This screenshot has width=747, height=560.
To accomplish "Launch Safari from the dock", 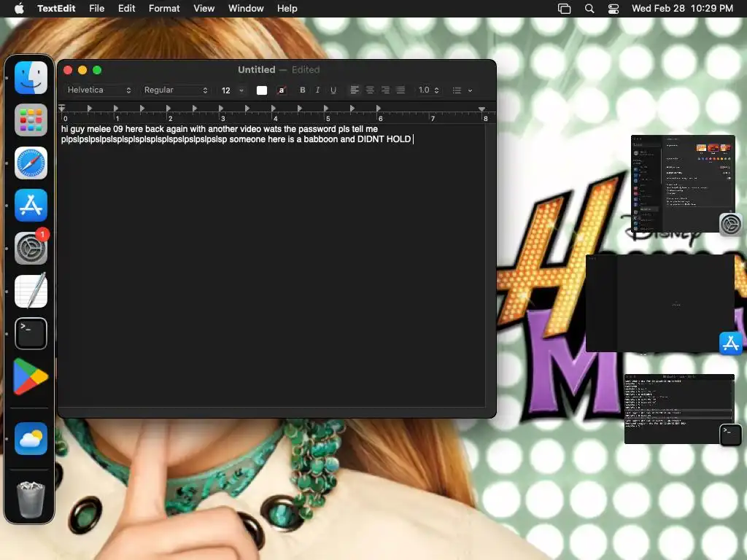I will [31, 163].
